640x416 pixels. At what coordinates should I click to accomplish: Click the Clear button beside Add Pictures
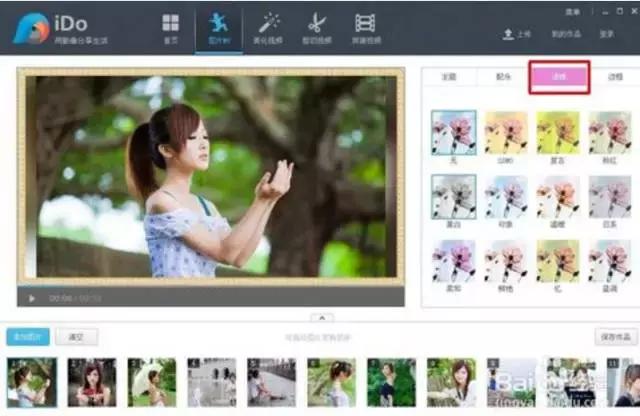coord(76,337)
